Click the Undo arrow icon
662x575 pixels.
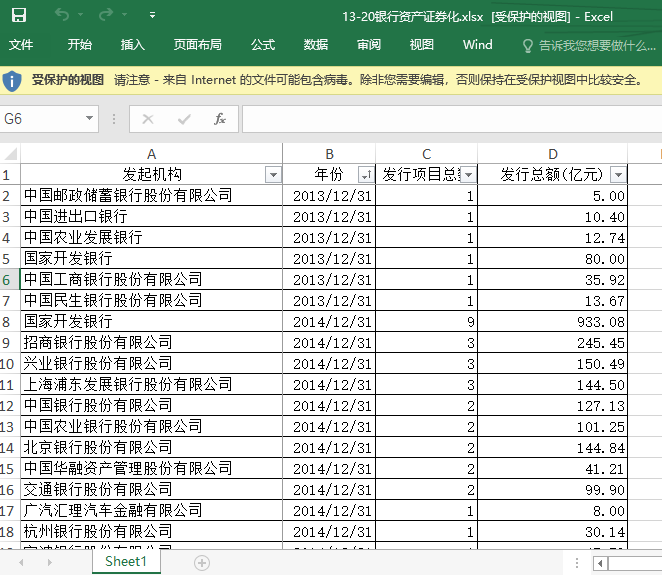tap(62, 15)
